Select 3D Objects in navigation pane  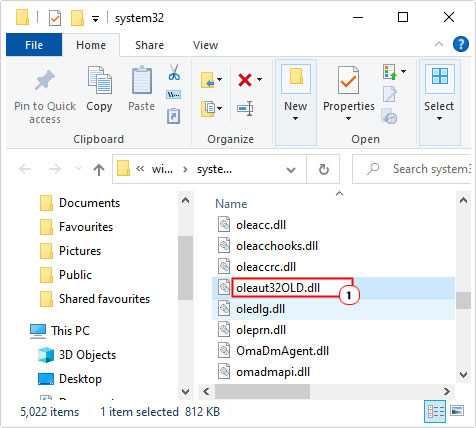tap(87, 355)
